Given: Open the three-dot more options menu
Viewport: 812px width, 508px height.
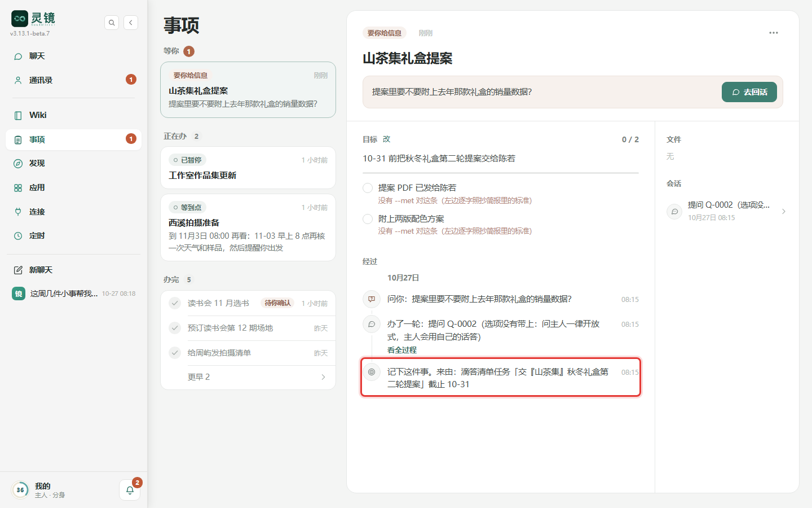Looking at the screenshot, I should click(774, 33).
